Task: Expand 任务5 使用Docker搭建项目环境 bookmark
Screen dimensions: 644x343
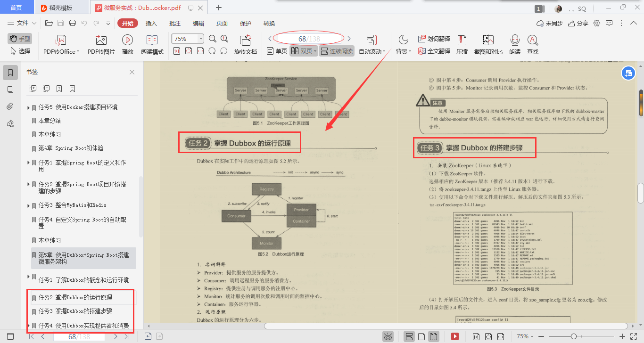Action: coord(29,107)
